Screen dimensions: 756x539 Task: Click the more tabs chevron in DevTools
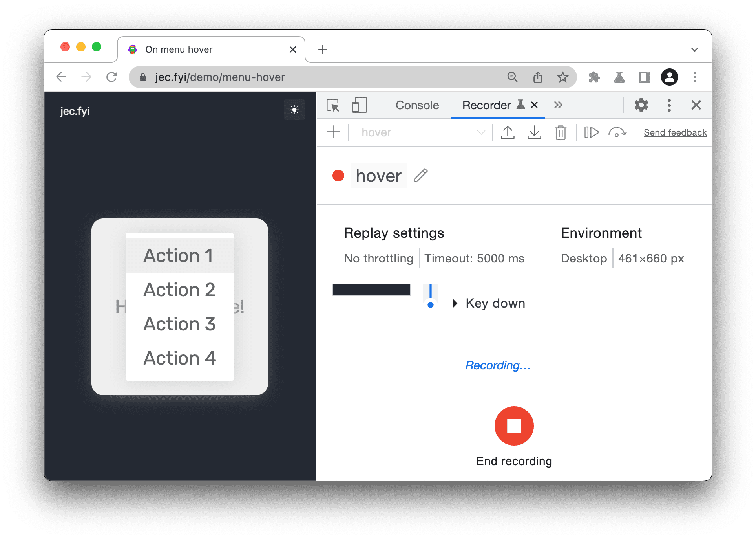(x=558, y=105)
